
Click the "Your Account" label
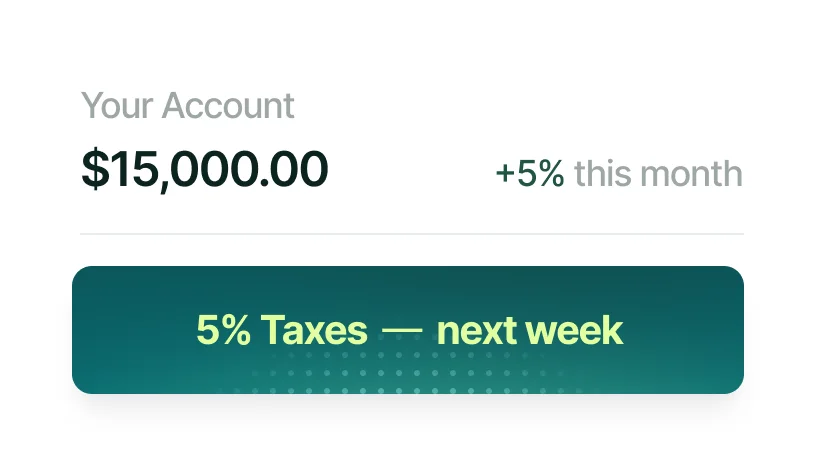tap(187, 105)
